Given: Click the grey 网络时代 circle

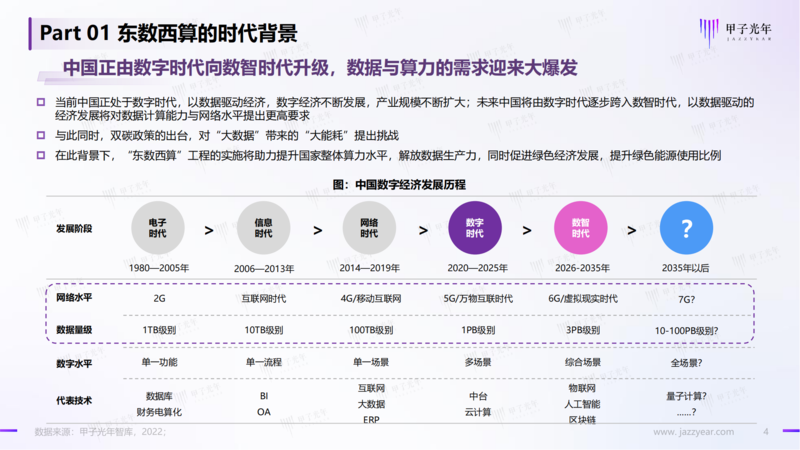Looking at the screenshot, I should [370, 229].
